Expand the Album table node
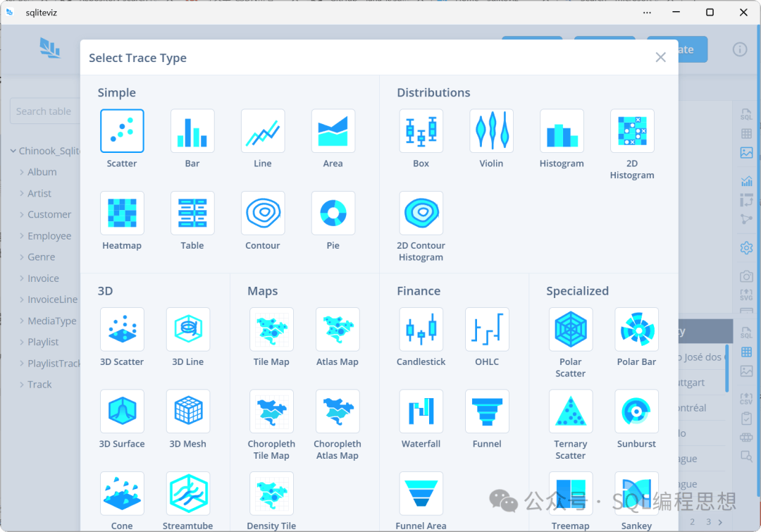The height and width of the screenshot is (532, 761). [22, 172]
